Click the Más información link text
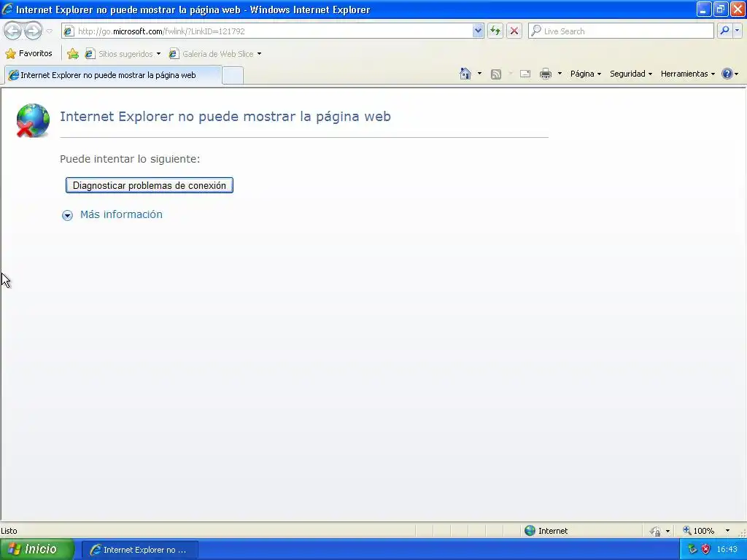Screen dimensions: 747x560 [x=121, y=214]
